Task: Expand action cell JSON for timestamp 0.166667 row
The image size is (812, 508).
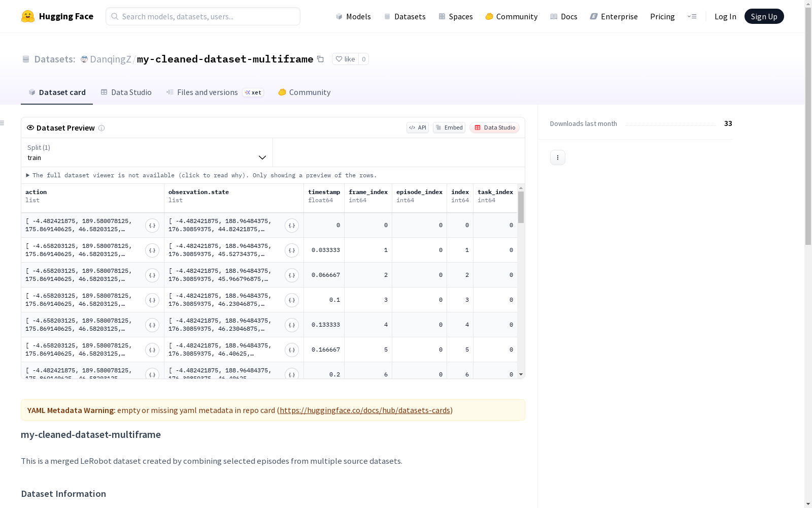Action: point(152,350)
